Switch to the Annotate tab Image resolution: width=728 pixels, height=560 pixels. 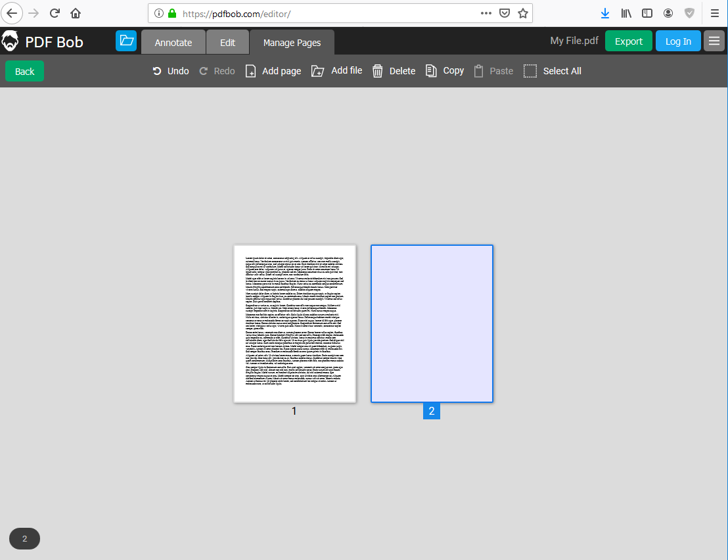(x=173, y=42)
